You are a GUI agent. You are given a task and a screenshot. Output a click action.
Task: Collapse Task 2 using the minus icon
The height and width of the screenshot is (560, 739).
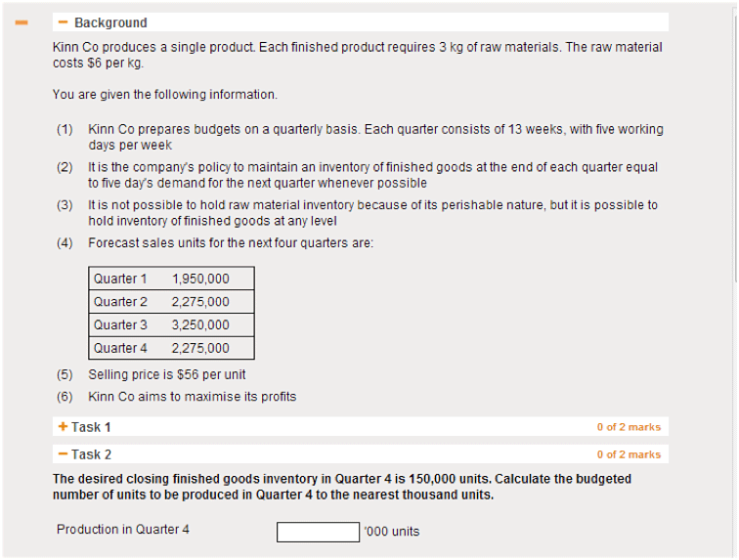63,454
